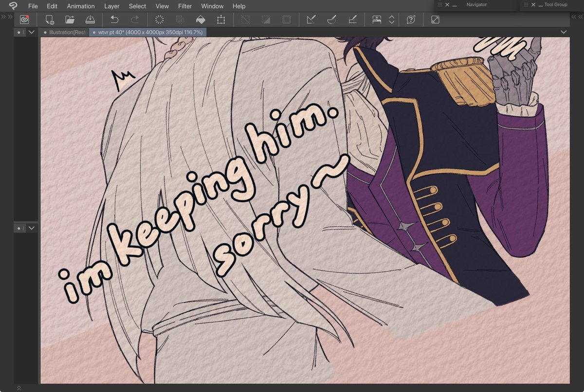Open the Layer menu

[112, 6]
